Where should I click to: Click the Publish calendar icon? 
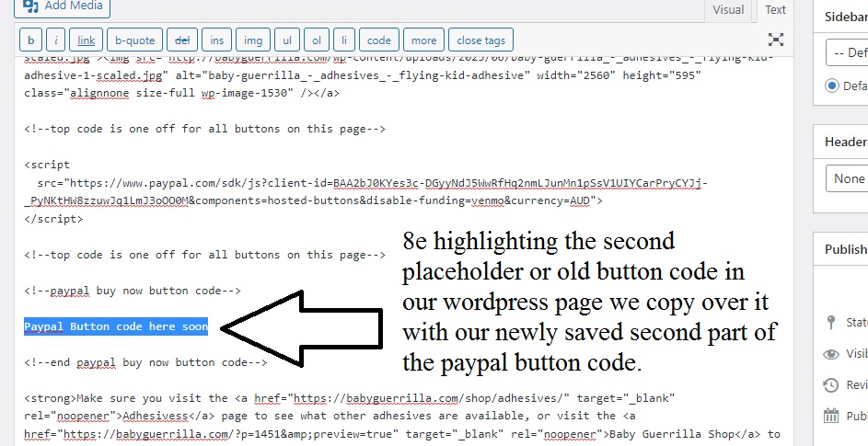point(831,416)
